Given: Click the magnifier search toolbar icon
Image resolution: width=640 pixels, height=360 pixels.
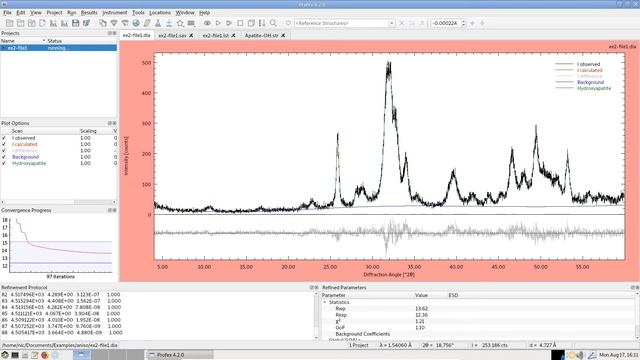Looking at the screenshot, I should click(x=273, y=23).
